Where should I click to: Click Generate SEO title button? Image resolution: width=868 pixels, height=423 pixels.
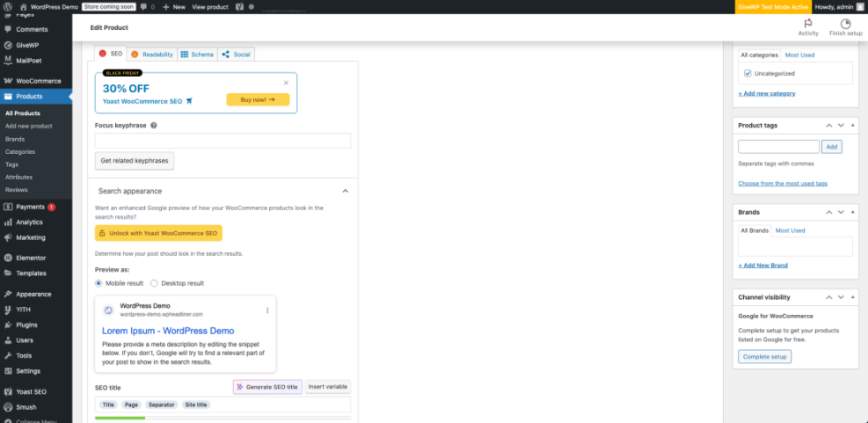pos(267,387)
